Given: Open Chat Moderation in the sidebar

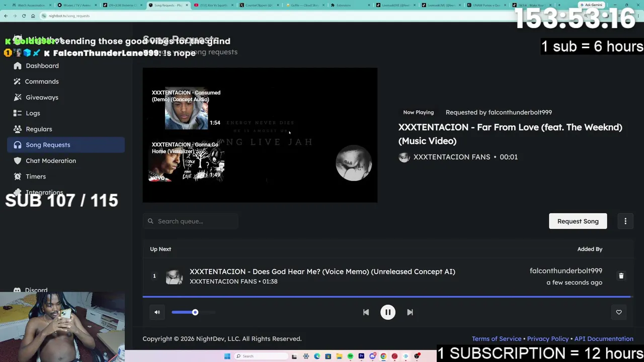Looking at the screenshot, I should pos(66,161).
